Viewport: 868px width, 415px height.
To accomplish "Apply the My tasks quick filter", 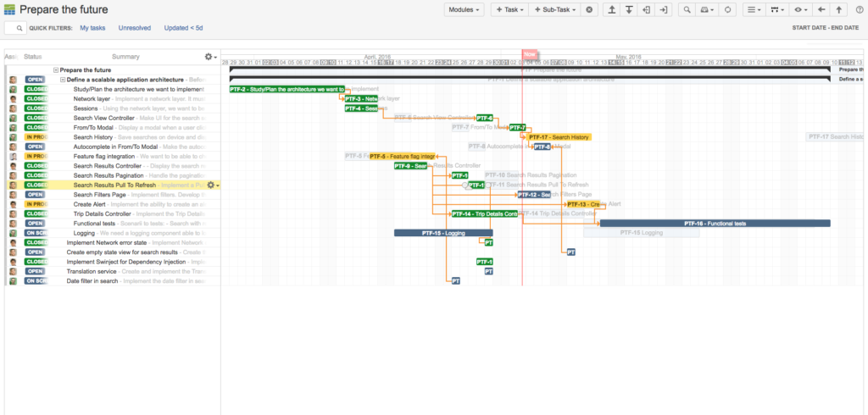I will tap(92, 28).
